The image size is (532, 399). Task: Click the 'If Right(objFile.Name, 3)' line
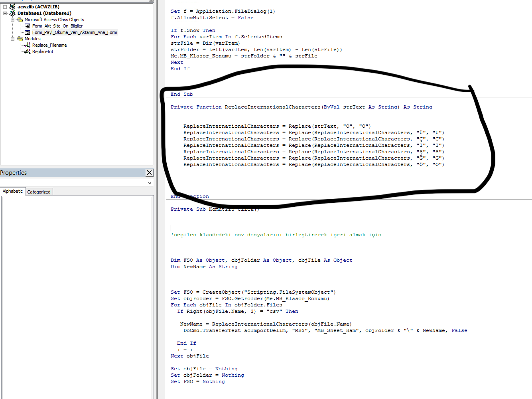(x=238, y=311)
